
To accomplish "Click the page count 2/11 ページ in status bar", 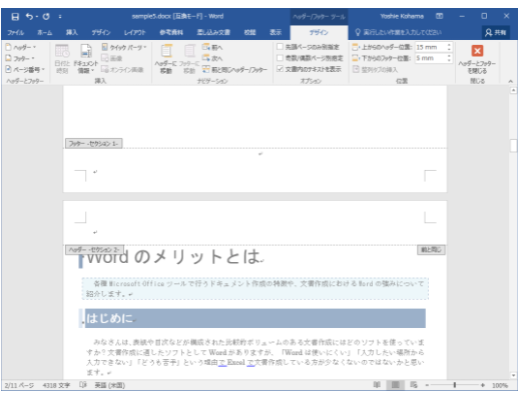I will tap(19, 385).
